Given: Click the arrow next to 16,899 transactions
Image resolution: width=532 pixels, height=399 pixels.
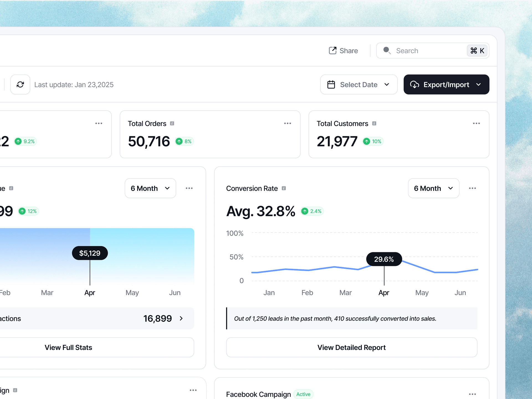Looking at the screenshot, I should (181, 318).
